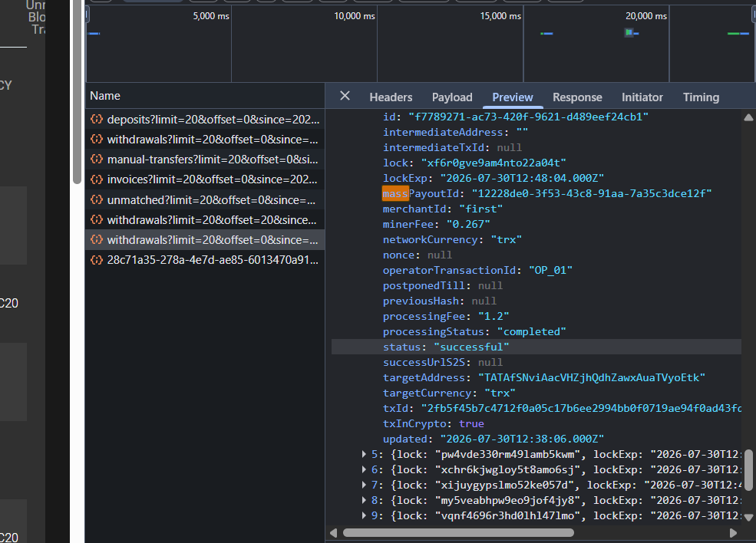
Task: Click JSON icon beside unmatched request
Action: [97, 199]
